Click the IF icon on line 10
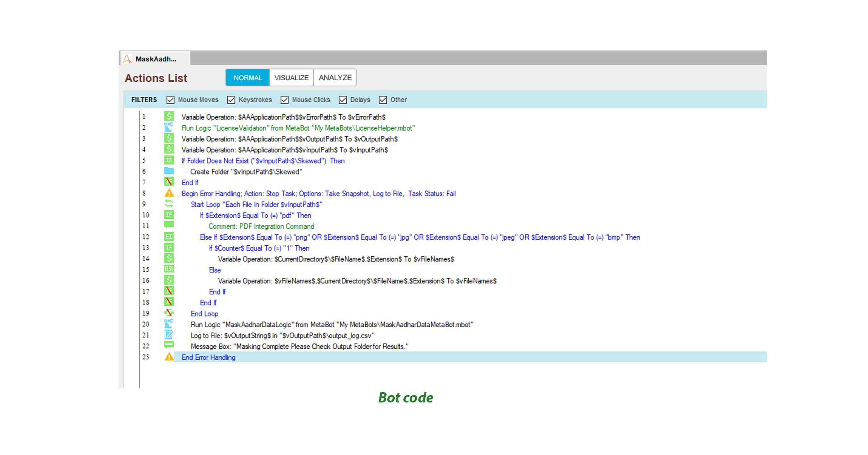This screenshot has height=455, width=868. tap(169, 215)
